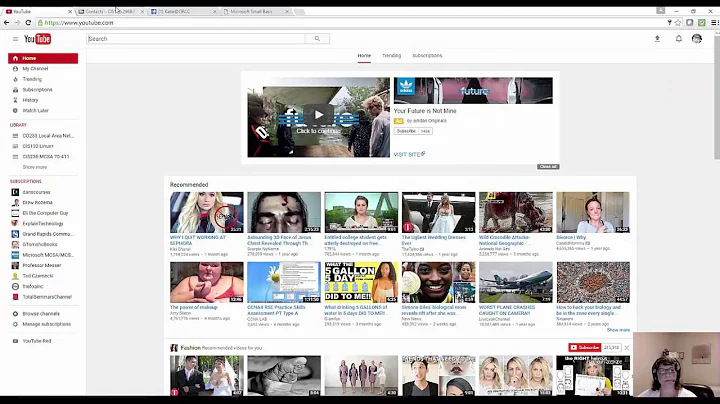The width and height of the screenshot is (720, 404).
Task: Click Browse channels
Action: [x=43, y=314]
